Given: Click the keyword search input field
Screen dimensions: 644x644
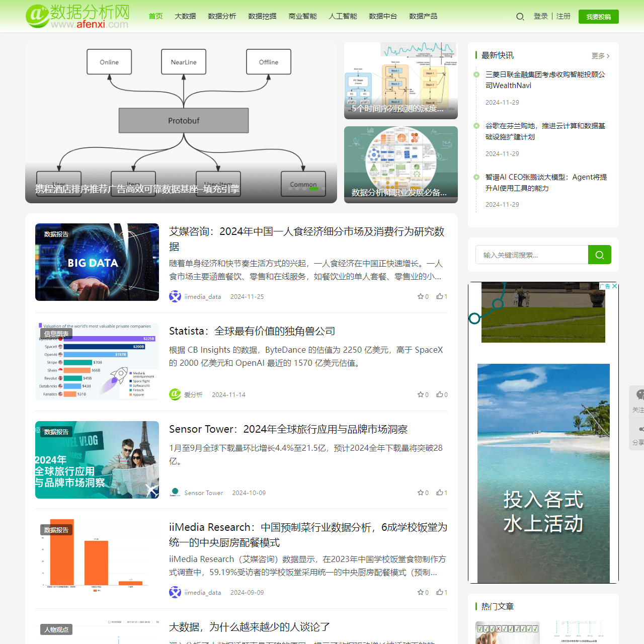Looking at the screenshot, I should tap(531, 255).
